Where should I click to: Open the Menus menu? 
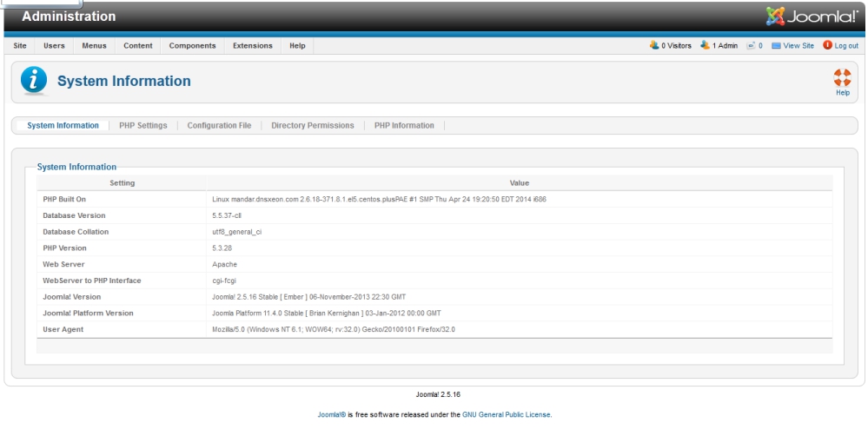click(94, 45)
